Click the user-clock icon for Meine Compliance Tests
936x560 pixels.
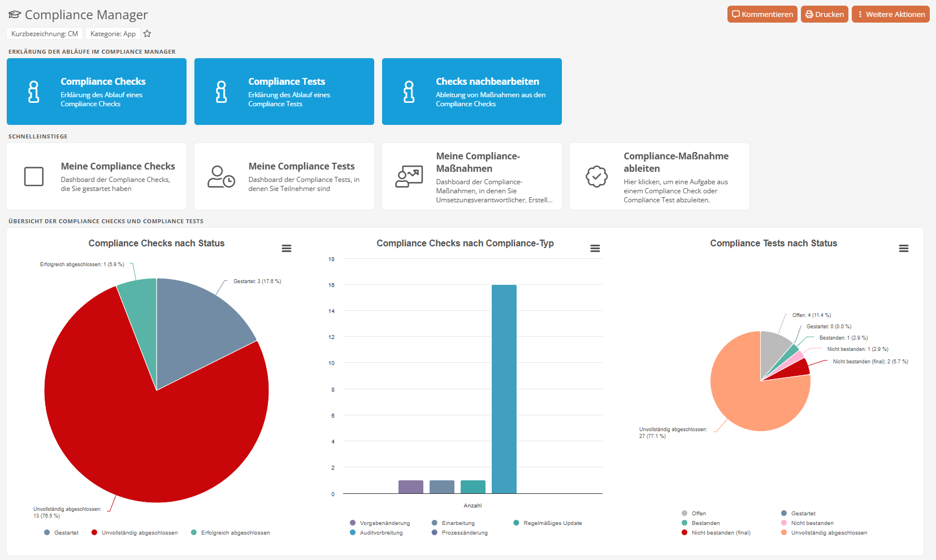[x=221, y=176]
